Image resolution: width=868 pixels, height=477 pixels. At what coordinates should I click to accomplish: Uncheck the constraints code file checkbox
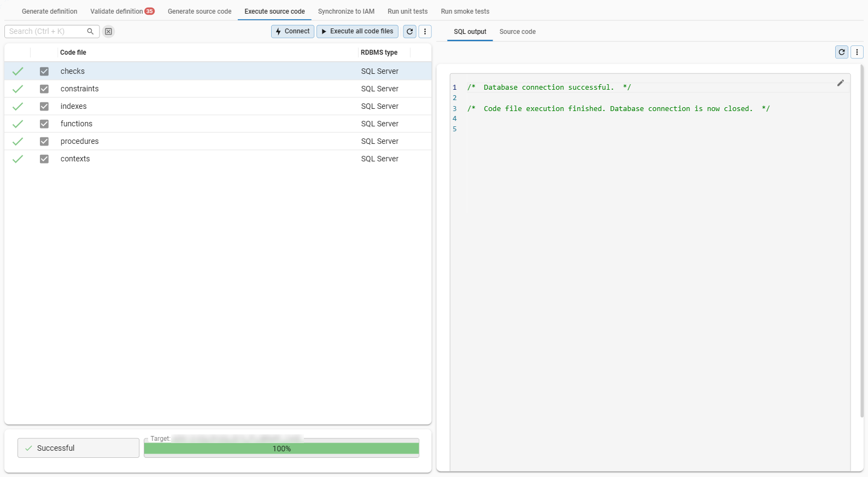(44, 89)
